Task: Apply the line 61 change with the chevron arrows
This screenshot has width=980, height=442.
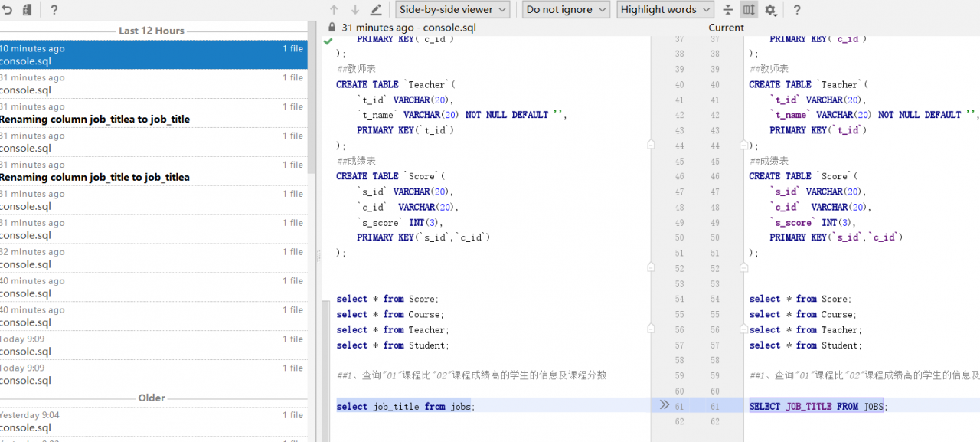Action: click(665, 405)
